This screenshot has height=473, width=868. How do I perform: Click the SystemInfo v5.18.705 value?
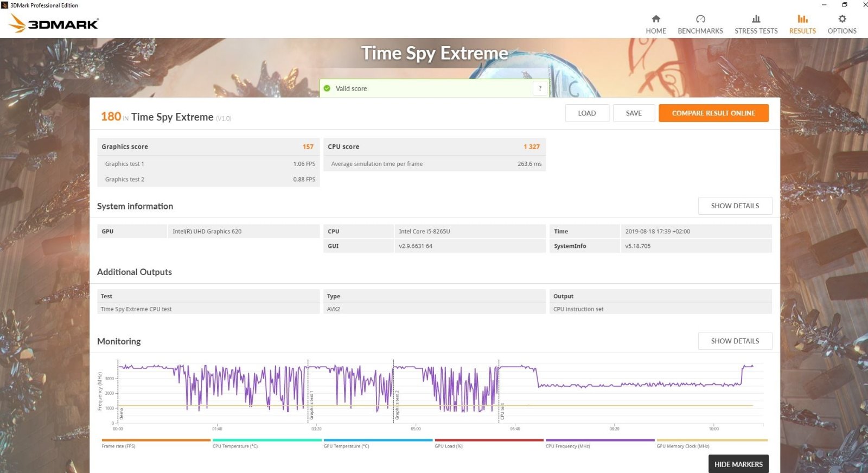click(637, 246)
